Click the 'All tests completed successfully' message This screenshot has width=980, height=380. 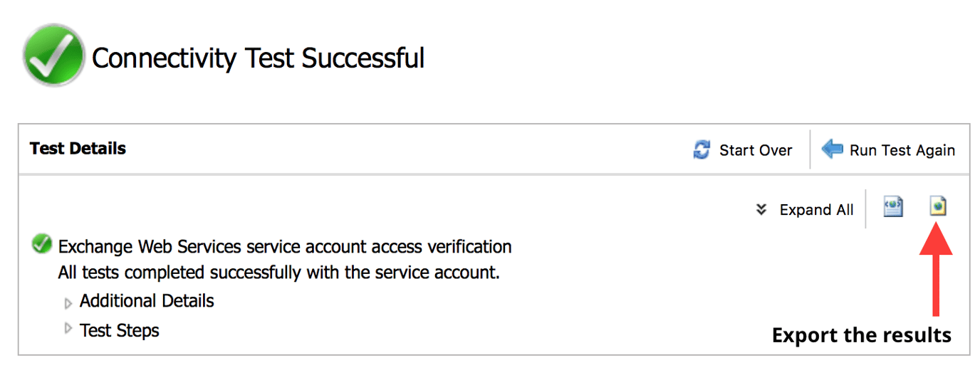(278, 273)
